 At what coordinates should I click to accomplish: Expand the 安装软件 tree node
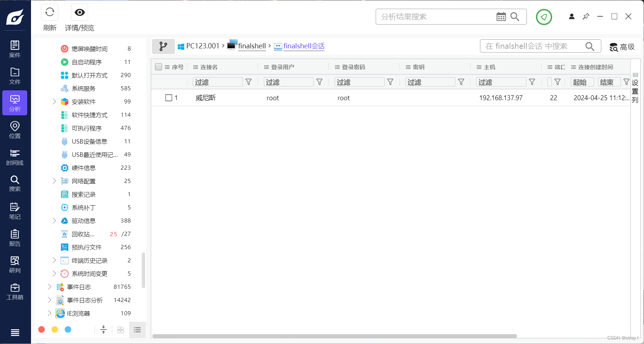(54, 101)
